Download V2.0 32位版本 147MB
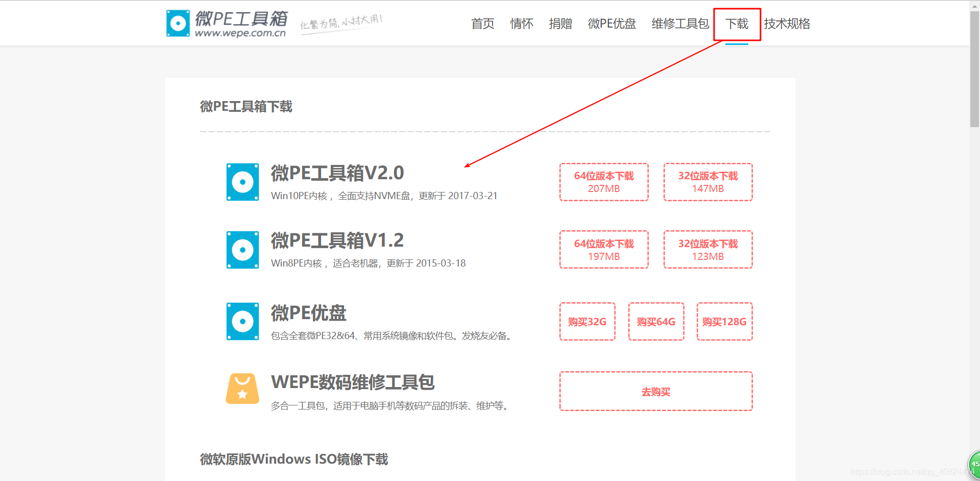This screenshot has height=481, width=980. pyautogui.click(x=708, y=182)
